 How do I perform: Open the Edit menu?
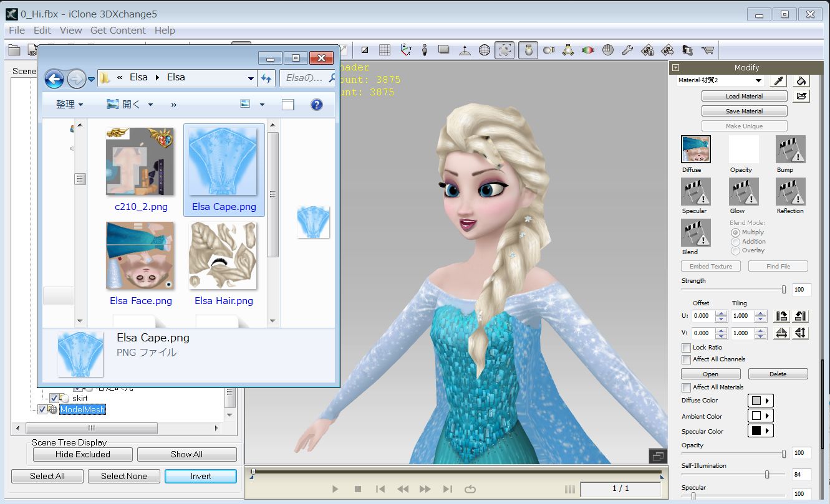[x=42, y=30]
